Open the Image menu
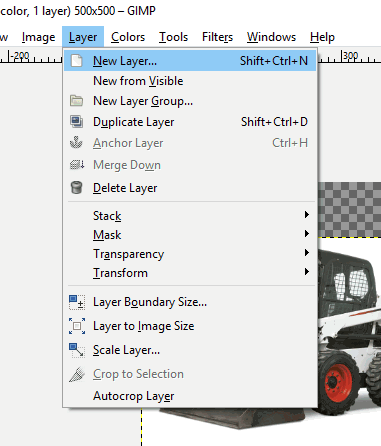 coord(38,37)
